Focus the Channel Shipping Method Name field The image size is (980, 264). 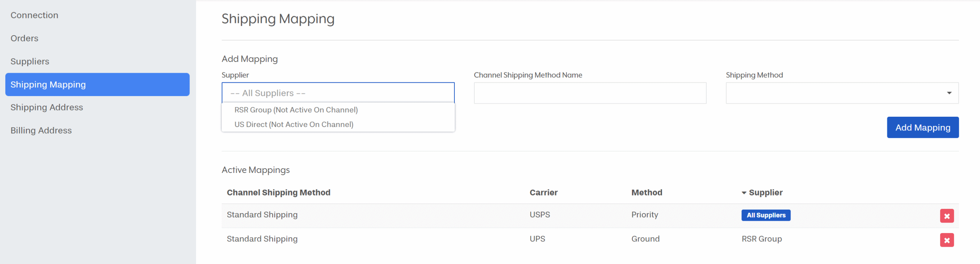590,93
